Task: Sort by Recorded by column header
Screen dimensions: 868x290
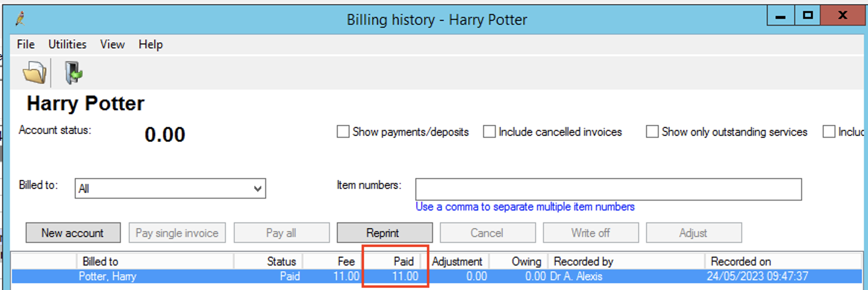Action: click(x=626, y=261)
